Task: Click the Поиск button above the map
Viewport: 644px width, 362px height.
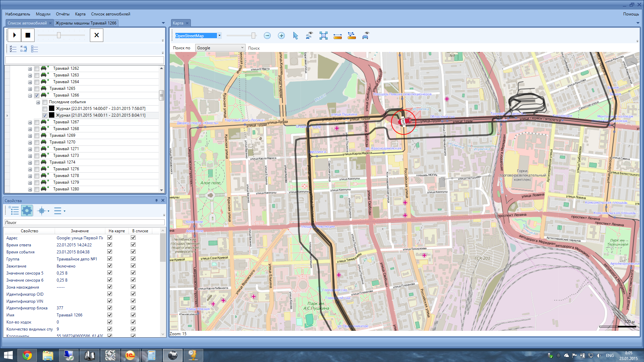Action: click(x=254, y=48)
